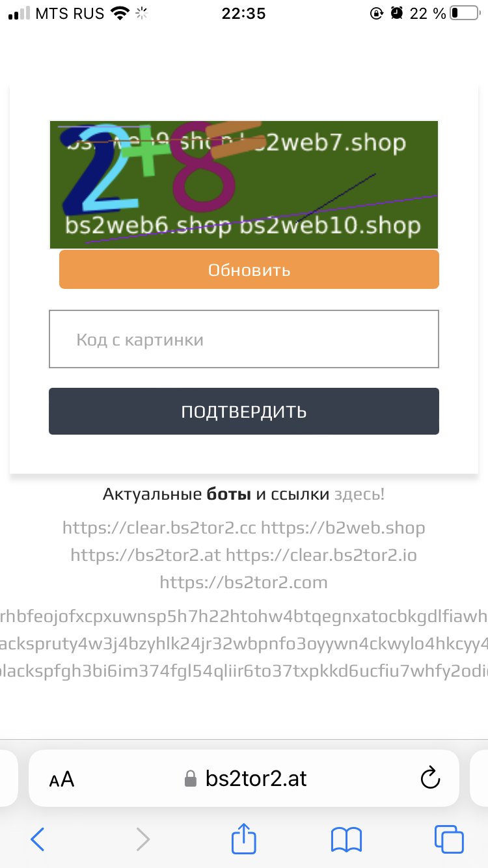
Task: Tap the Safari forward arrow
Action: pos(142,839)
